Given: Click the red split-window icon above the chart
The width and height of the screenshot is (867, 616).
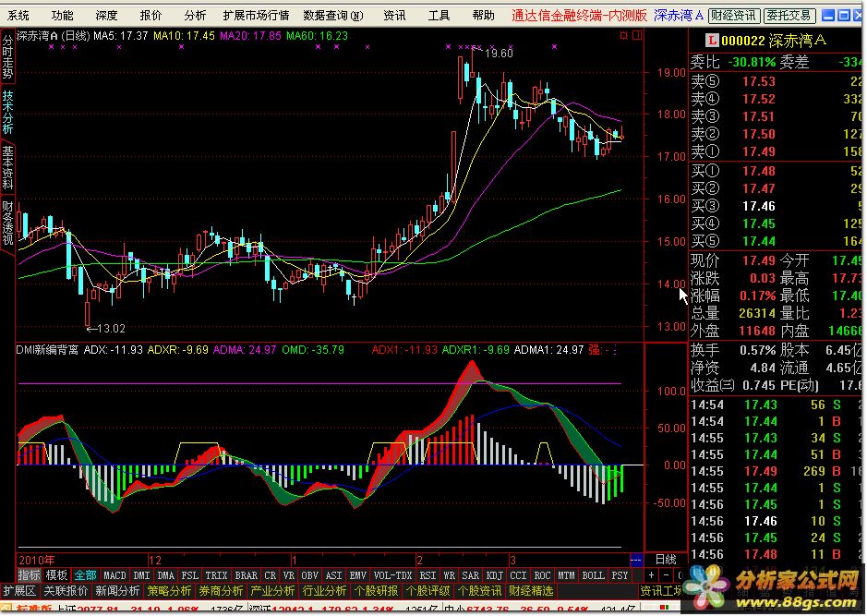Looking at the screenshot, I should coord(637,36).
